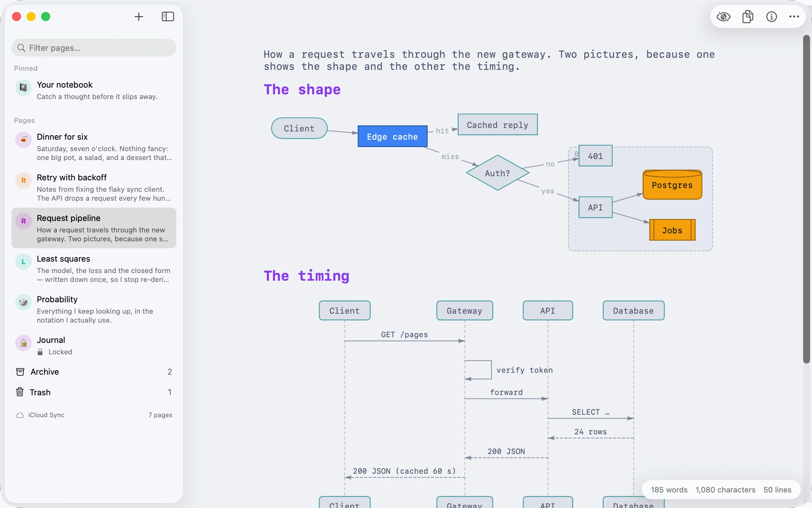Click the iCloud Sync label
This screenshot has height=508, width=812.
click(46, 415)
